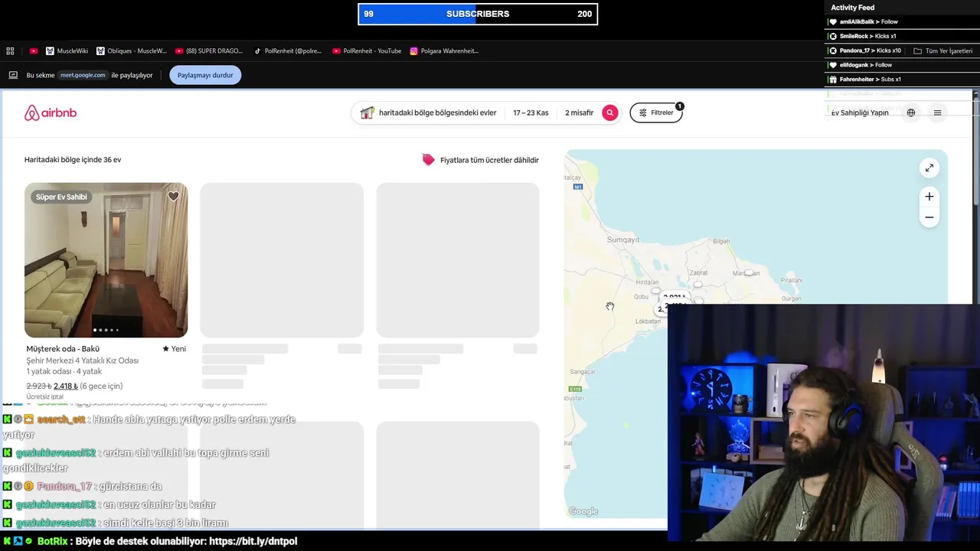Click the BotRix username in chat
980x551 pixels.
53,541
